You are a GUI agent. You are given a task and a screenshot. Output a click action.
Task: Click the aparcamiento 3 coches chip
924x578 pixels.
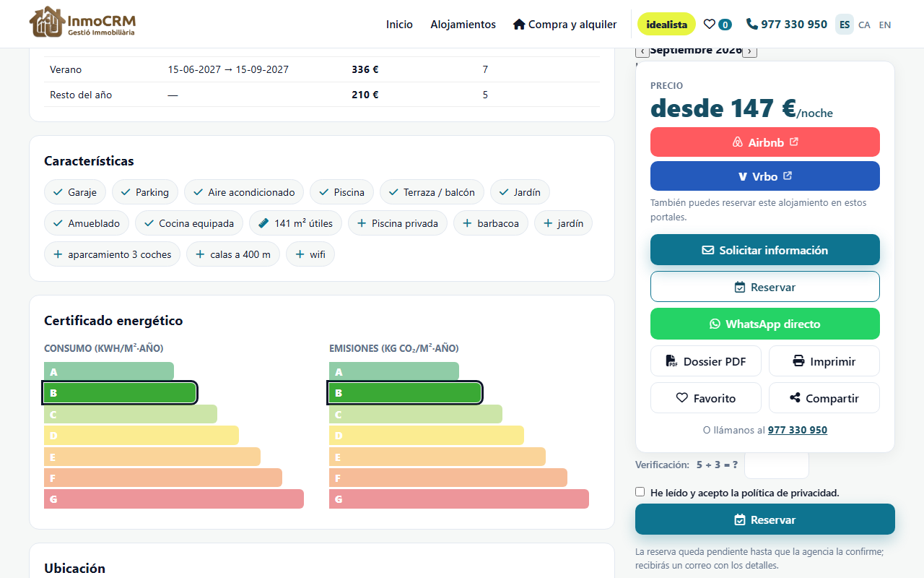pyautogui.click(x=112, y=254)
